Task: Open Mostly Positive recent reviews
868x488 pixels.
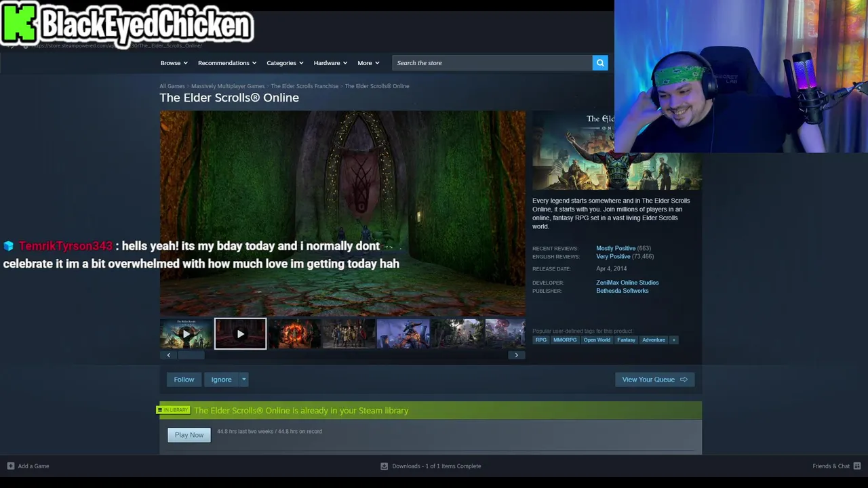Action: coord(616,248)
